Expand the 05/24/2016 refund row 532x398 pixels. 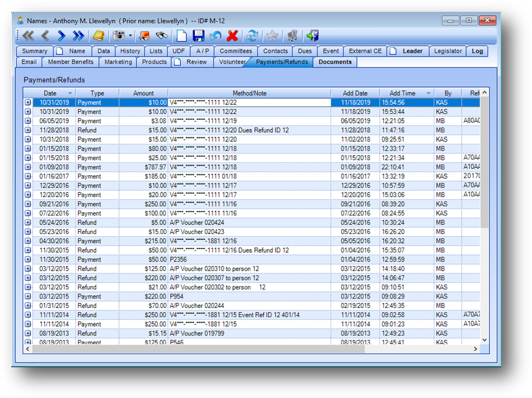click(28, 223)
